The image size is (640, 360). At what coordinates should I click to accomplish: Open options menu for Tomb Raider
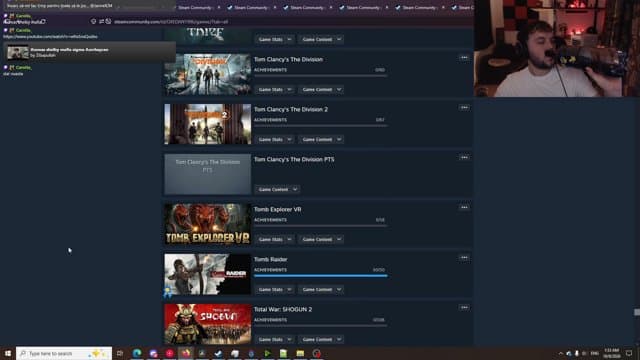point(464,258)
